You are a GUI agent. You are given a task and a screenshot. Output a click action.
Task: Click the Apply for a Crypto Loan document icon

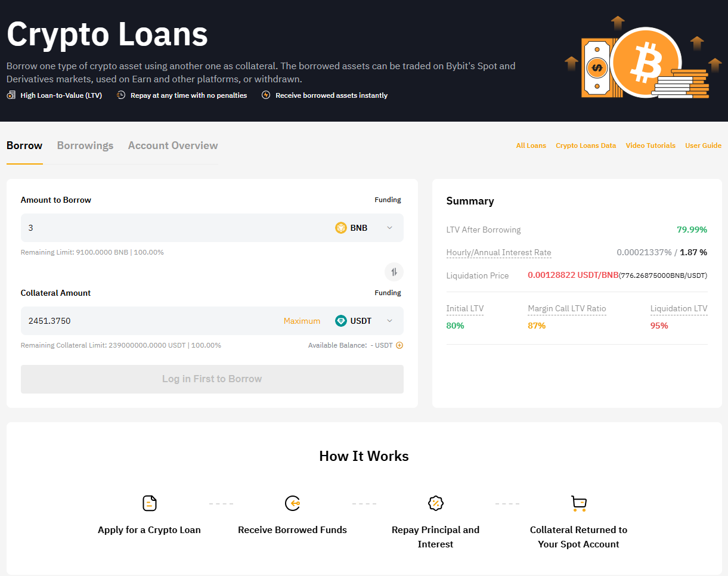(x=150, y=503)
